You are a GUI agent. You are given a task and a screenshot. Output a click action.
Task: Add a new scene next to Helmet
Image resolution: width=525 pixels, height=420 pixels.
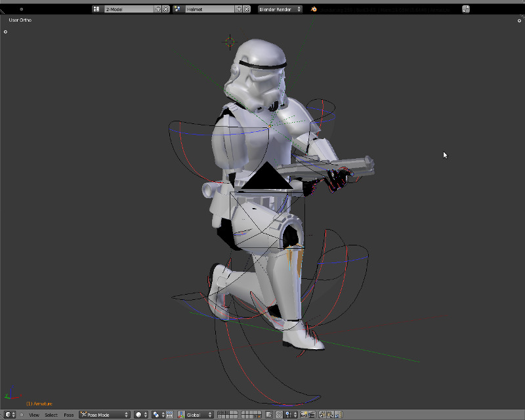(x=239, y=9)
